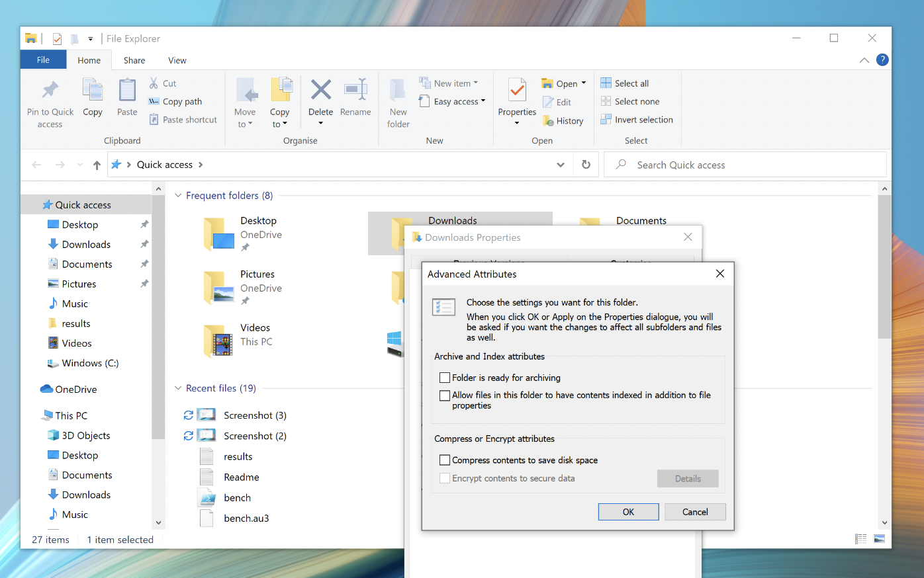Open the Share ribbon tab
The width and height of the screenshot is (924, 578).
pos(134,60)
